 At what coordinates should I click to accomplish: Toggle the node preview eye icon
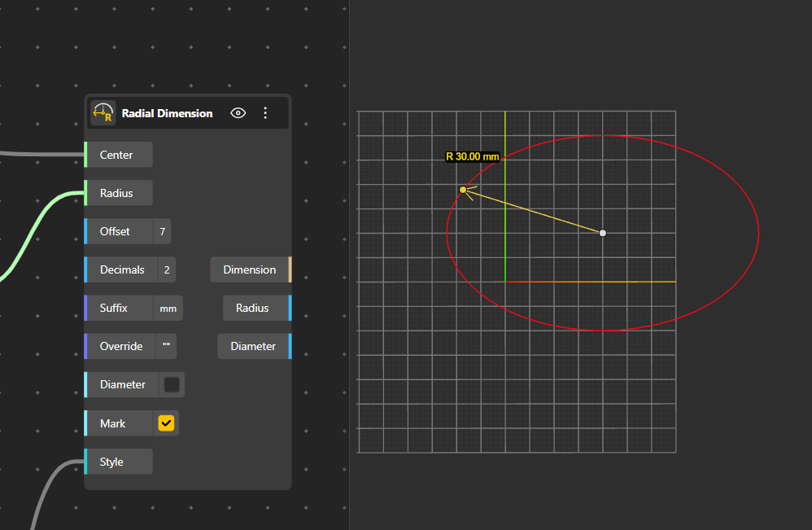point(238,113)
